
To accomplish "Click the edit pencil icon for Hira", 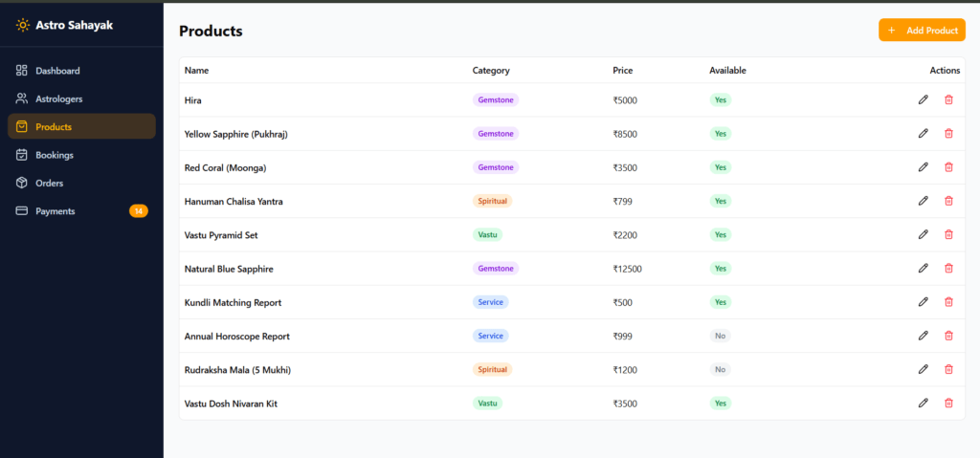I will [x=923, y=99].
